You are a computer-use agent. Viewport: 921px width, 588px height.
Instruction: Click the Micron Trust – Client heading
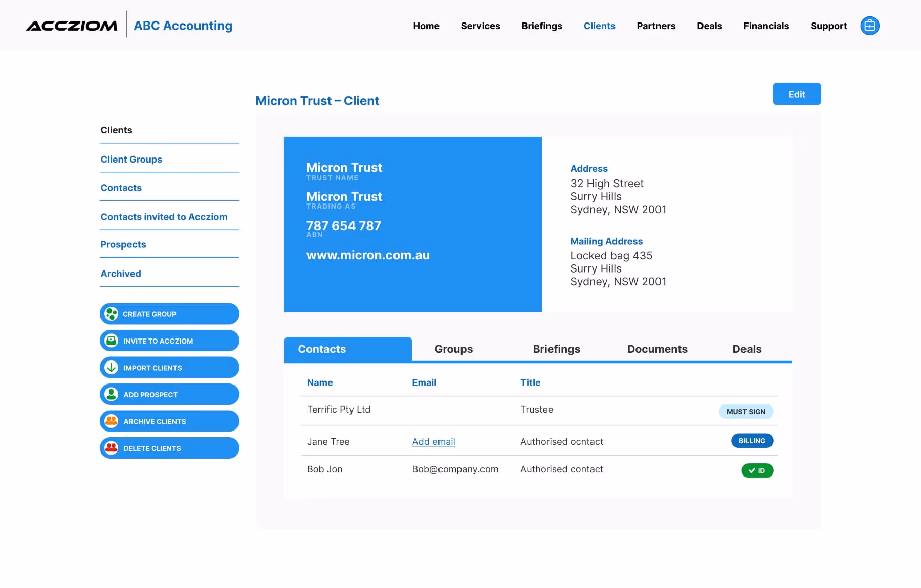(x=317, y=101)
